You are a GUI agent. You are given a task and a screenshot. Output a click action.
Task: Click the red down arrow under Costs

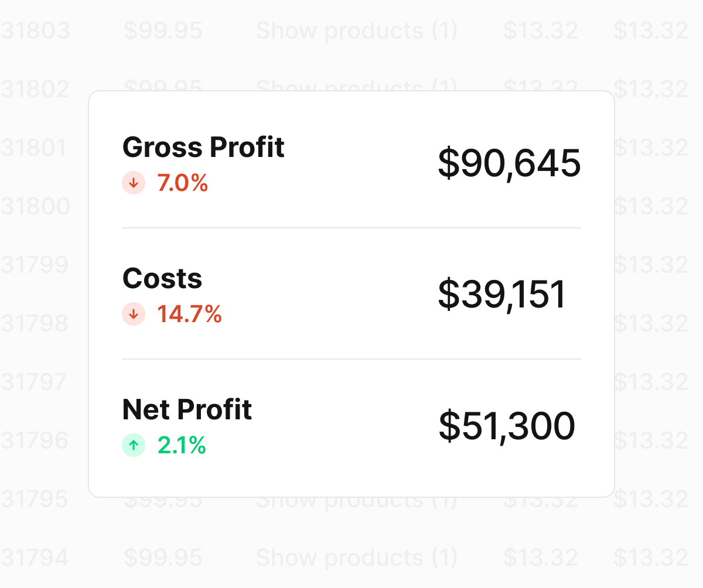[x=134, y=314]
